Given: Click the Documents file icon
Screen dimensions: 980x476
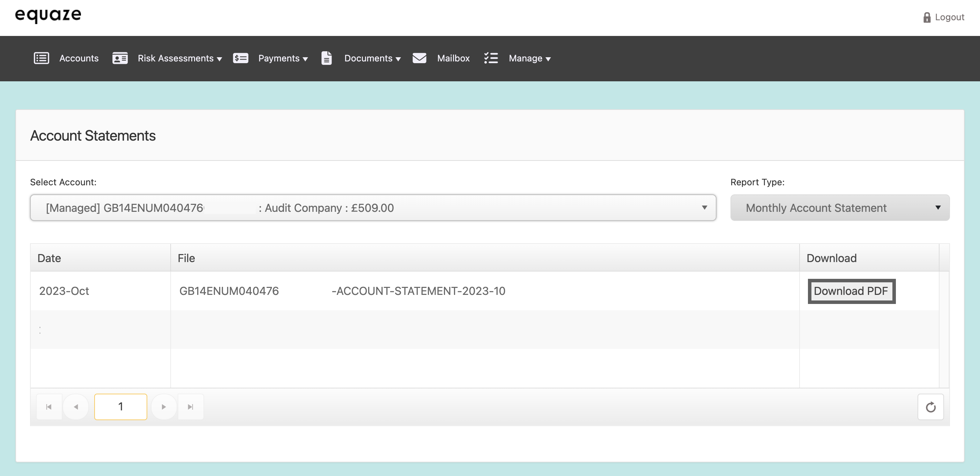Looking at the screenshot, I should (326, 58).
